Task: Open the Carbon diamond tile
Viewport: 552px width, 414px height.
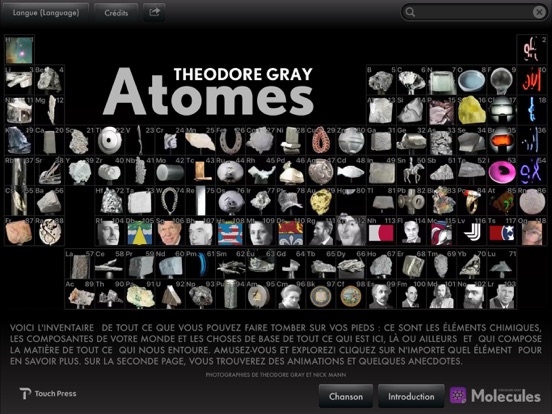Action: (412, 80)
